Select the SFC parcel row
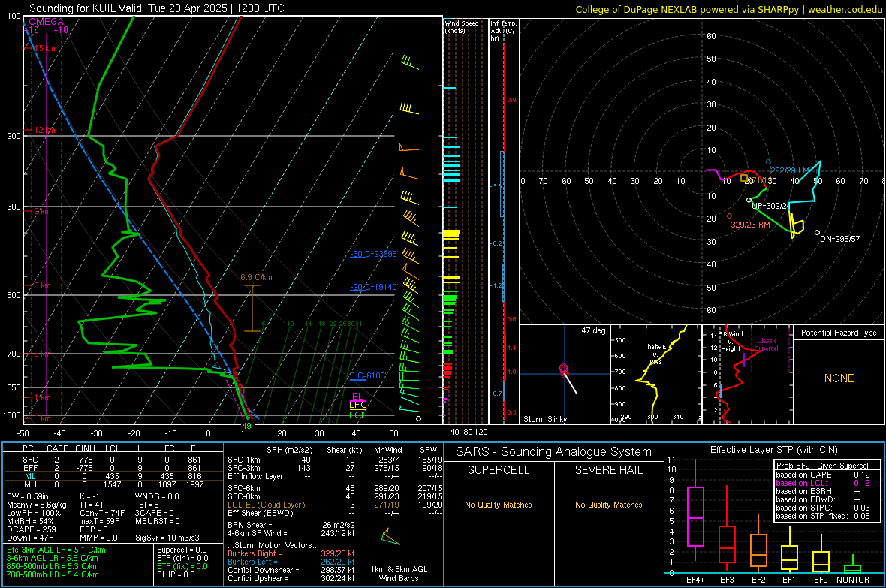886x588 pixels. point(113,460)
